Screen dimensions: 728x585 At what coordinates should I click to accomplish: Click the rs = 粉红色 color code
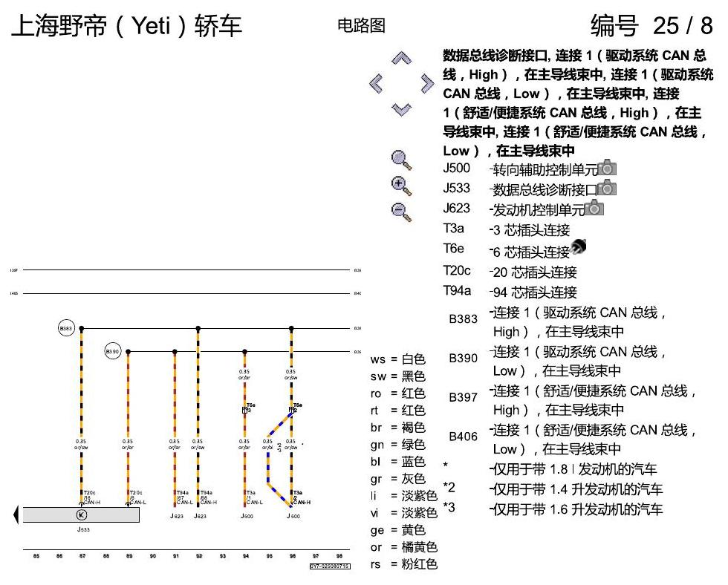click(404, 564)
